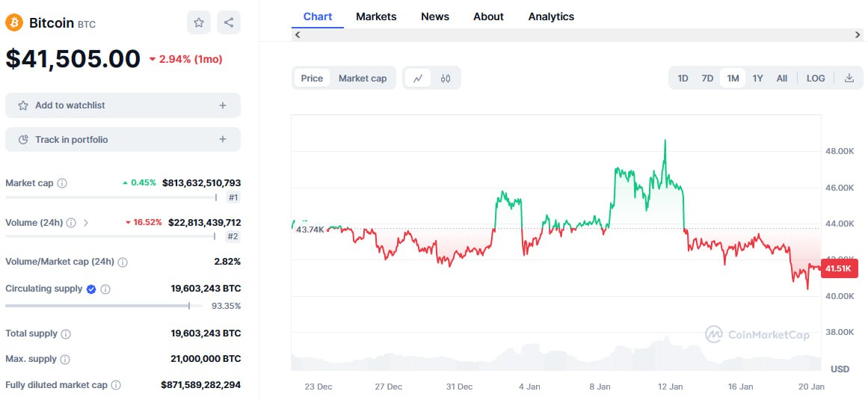Show Market cap info tooltip icon
Image resolution: width=868 pixels, height=400 pixels.
(x=62, y=183)
